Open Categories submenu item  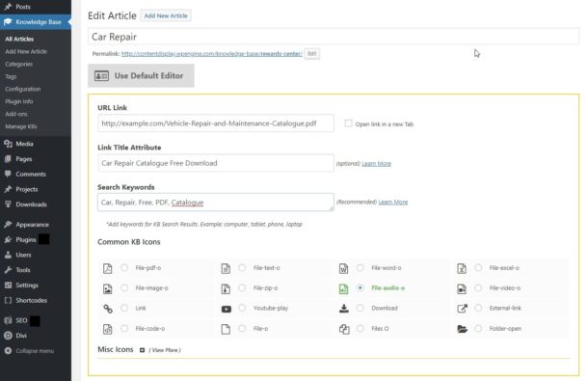[18, 64]
